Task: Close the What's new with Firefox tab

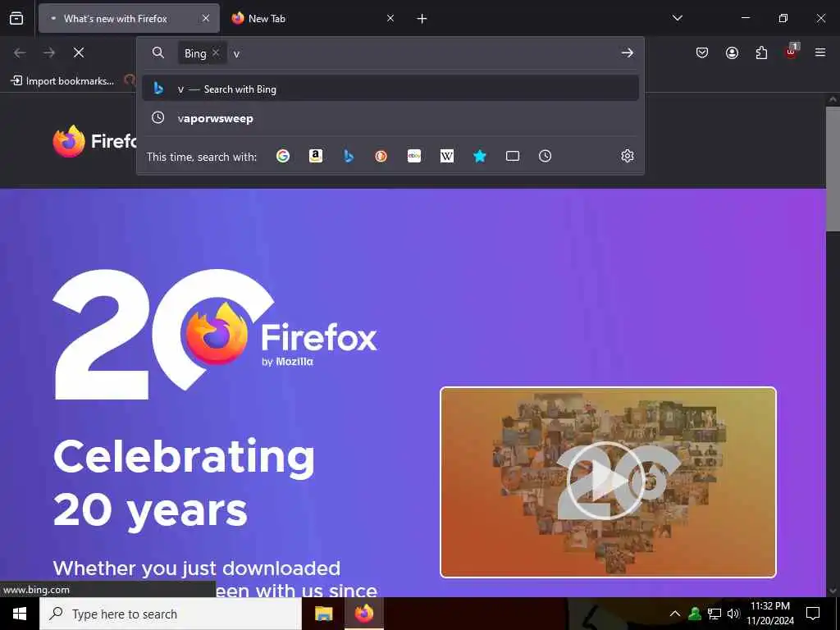Action: pyautogui.click(x=206, y=18)
